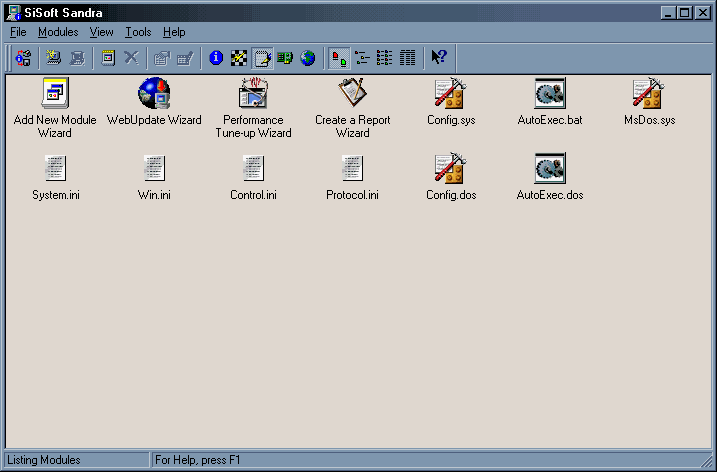Screen dimensions: 717x472
Task: Show benchmark modules via checkered flag icon
Action: (239, 58)
